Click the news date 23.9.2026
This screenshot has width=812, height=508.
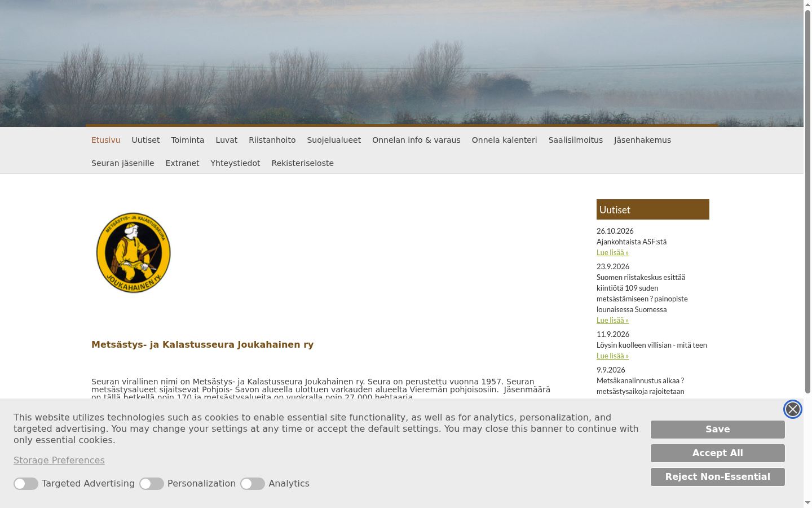click(x=613, y=266)
